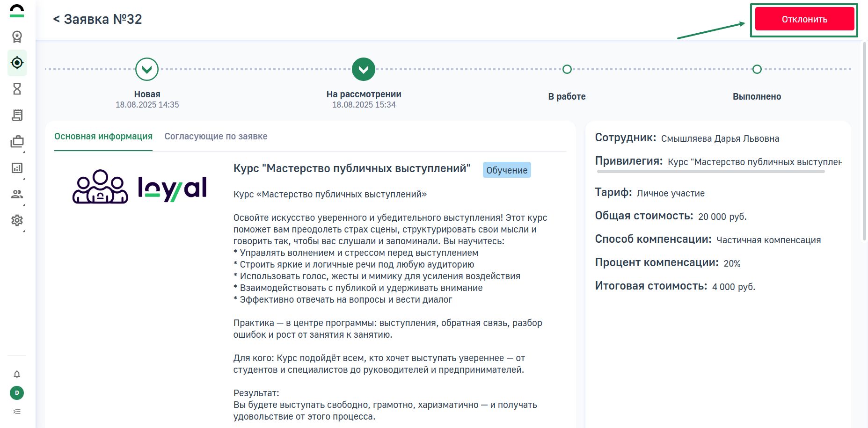Click the user avatar D
Screen dimensions: 868x428
[x=17, y=393]
